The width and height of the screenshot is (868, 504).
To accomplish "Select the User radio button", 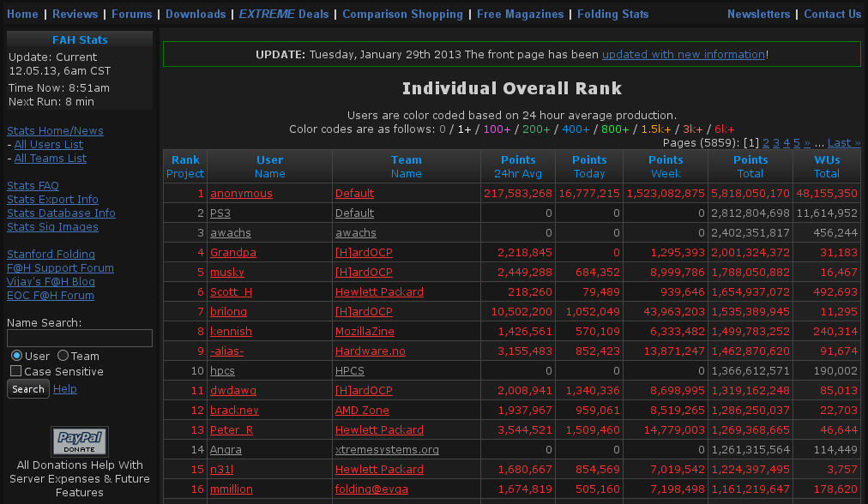I will coord(16,356).
